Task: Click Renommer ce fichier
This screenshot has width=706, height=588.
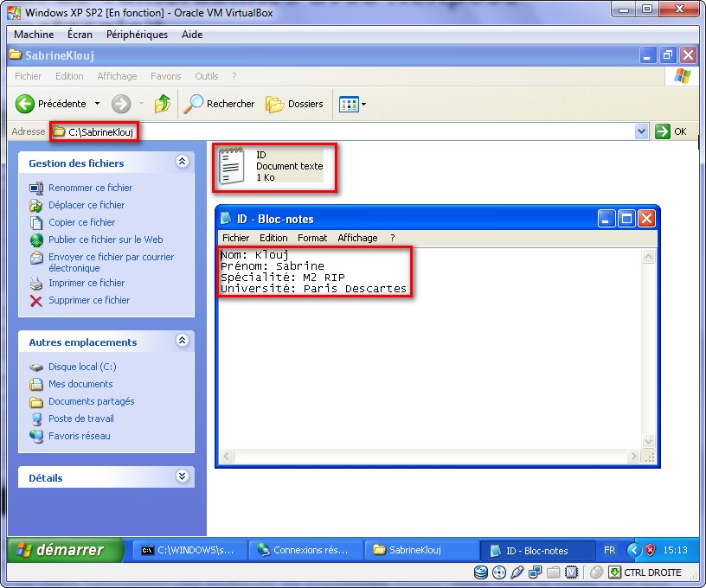Action: pos(90,188)
